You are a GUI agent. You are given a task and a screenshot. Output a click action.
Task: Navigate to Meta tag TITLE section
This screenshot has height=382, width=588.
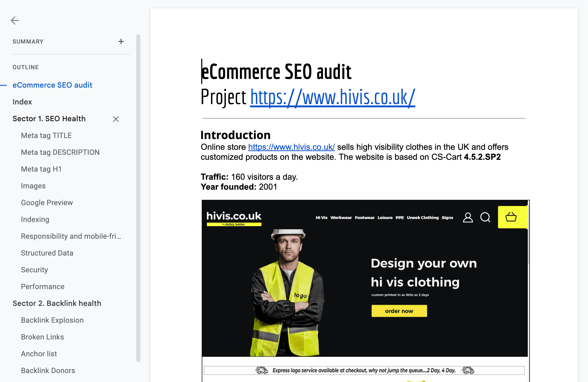tap(46, 135)
